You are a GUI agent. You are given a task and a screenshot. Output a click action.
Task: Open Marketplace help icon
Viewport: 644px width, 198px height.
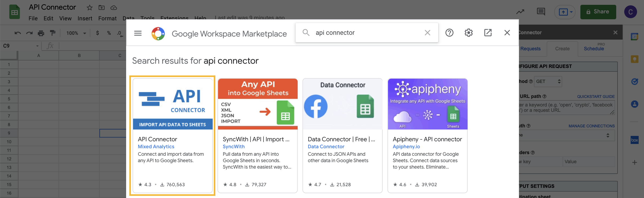[449, 33]
